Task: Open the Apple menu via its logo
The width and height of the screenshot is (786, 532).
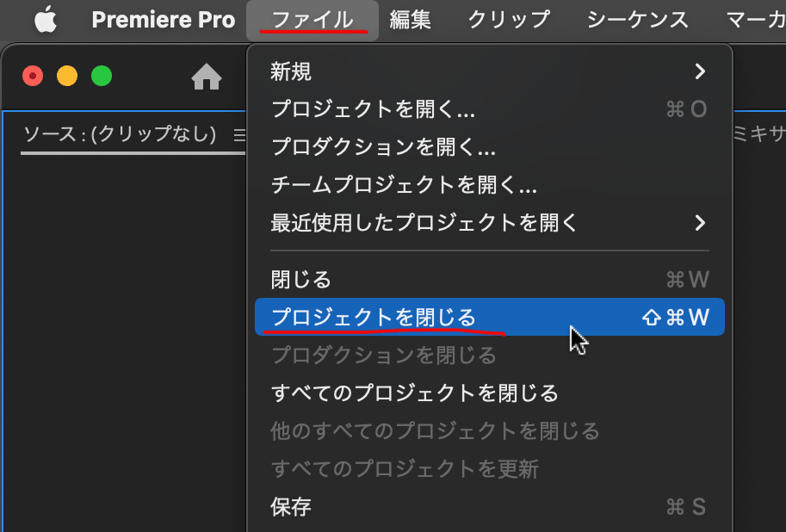Action: (x=46, y=20)
